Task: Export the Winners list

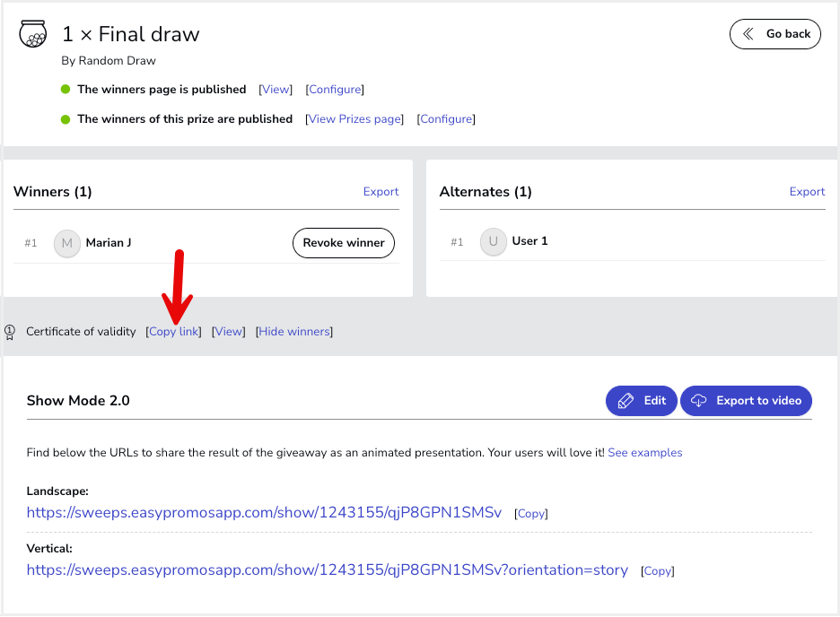Action: 381,192
